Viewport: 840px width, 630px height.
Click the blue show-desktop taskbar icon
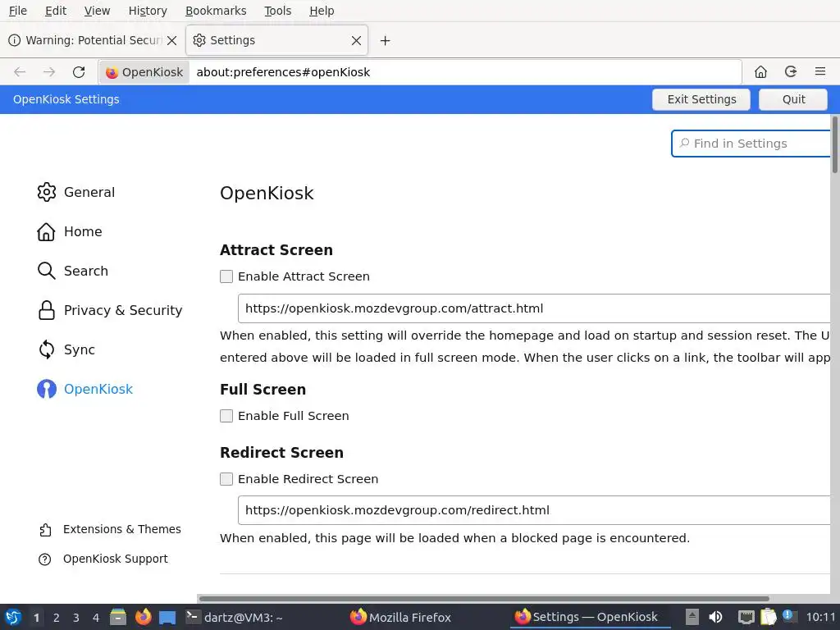pos(167,618)
